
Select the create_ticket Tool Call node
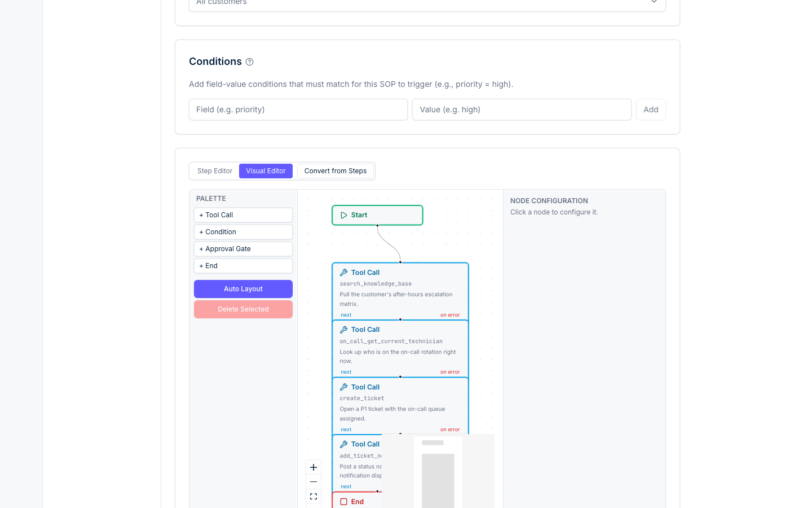400,406
